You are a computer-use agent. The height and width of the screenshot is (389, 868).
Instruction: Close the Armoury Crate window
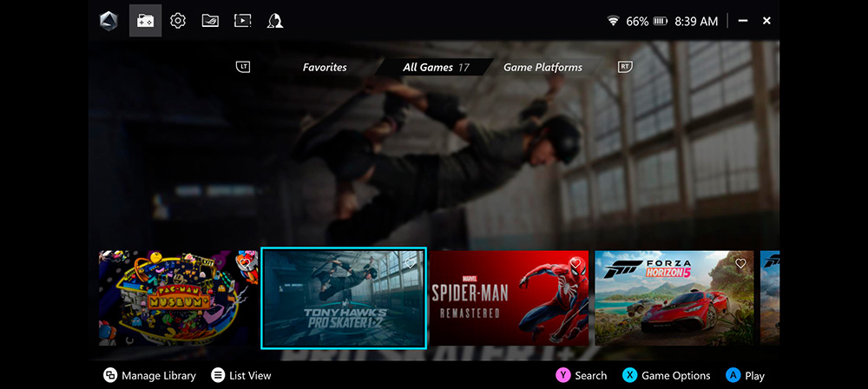pyautogui.click(x=766, y=21)
